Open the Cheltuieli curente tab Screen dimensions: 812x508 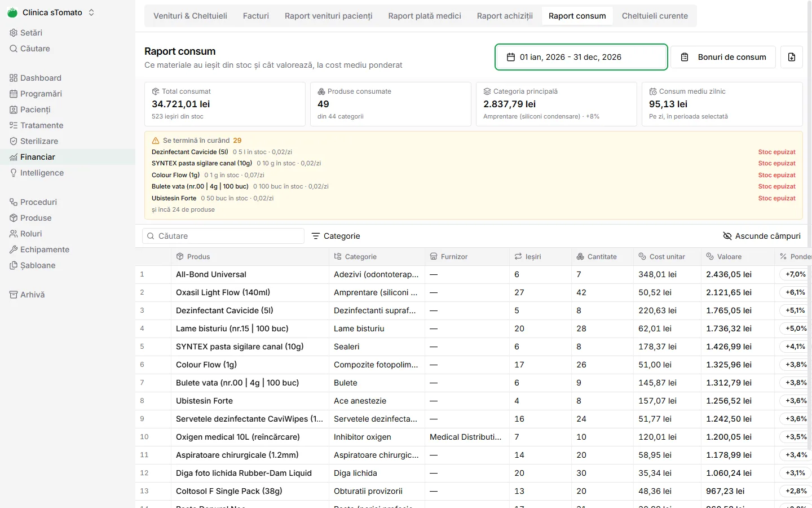tap(655, 16)
